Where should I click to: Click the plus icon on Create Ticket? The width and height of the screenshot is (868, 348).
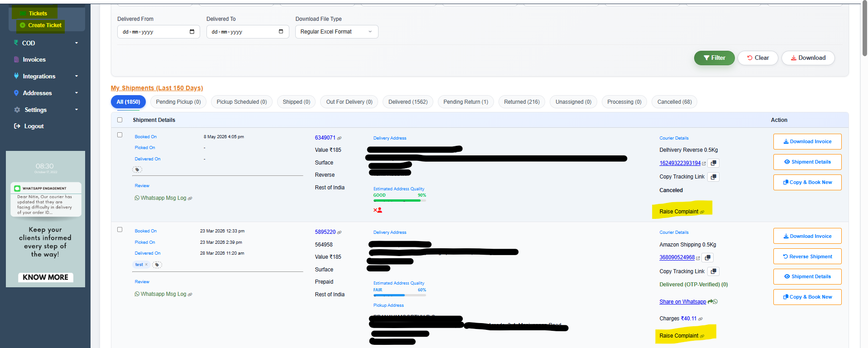pyautogui.click(x=23, y=25)
